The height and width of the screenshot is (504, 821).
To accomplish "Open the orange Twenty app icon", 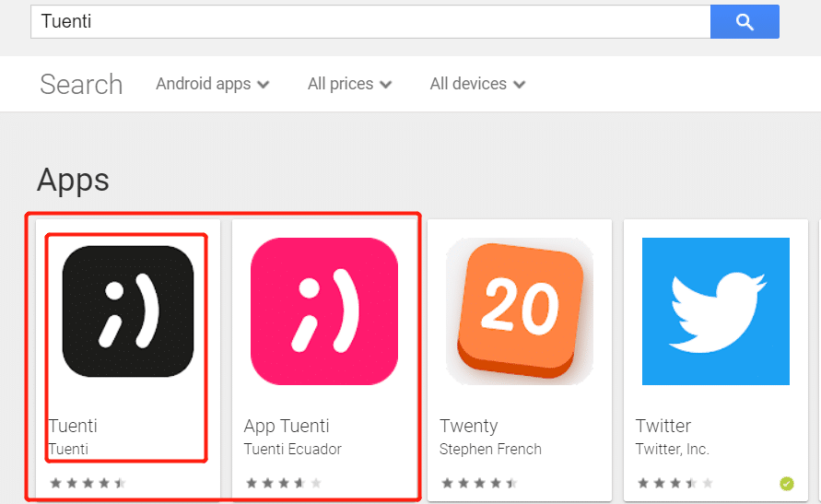I will [520, 311].
